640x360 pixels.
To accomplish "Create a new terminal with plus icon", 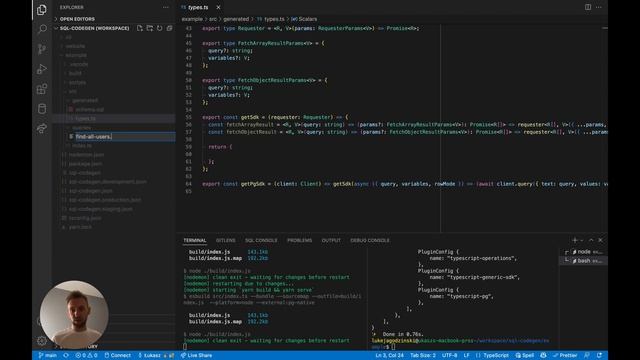I will click(575, 240).
